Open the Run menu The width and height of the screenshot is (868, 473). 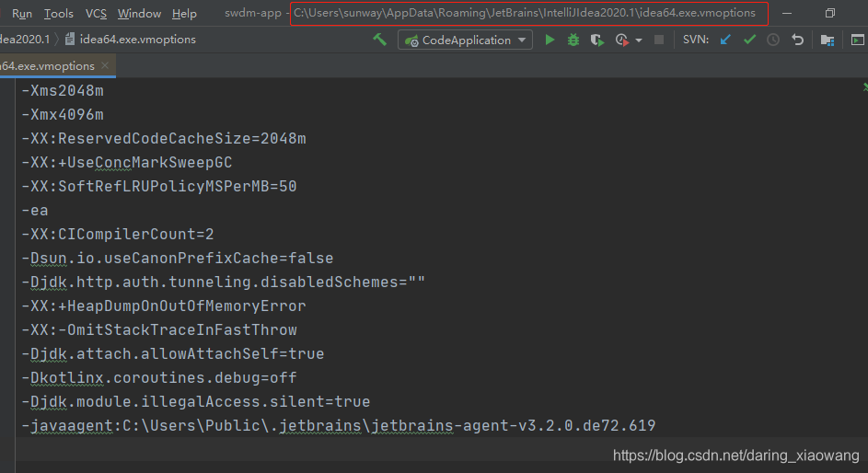click(x=22, y=13)
